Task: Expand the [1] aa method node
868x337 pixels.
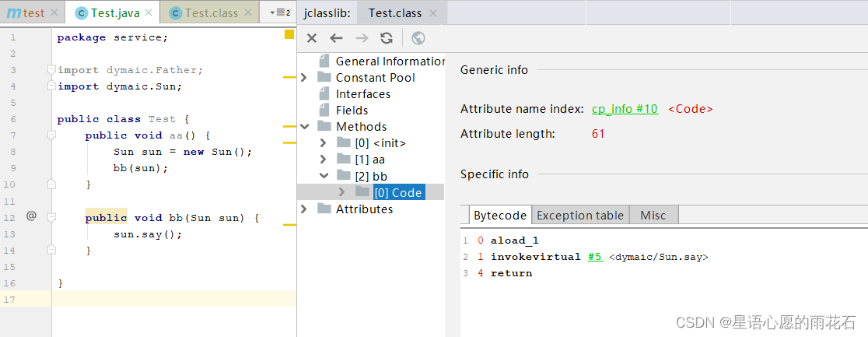Action: [324, 160]
